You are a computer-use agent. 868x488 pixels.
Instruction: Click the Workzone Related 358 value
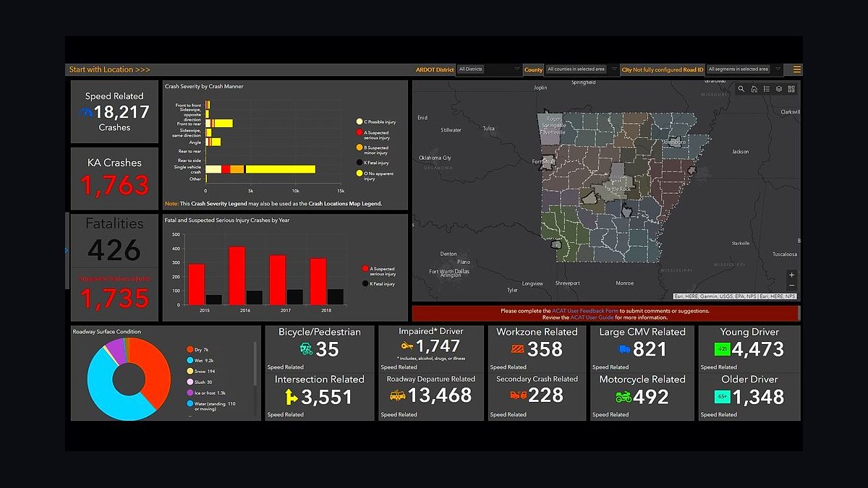coord(545,349)
